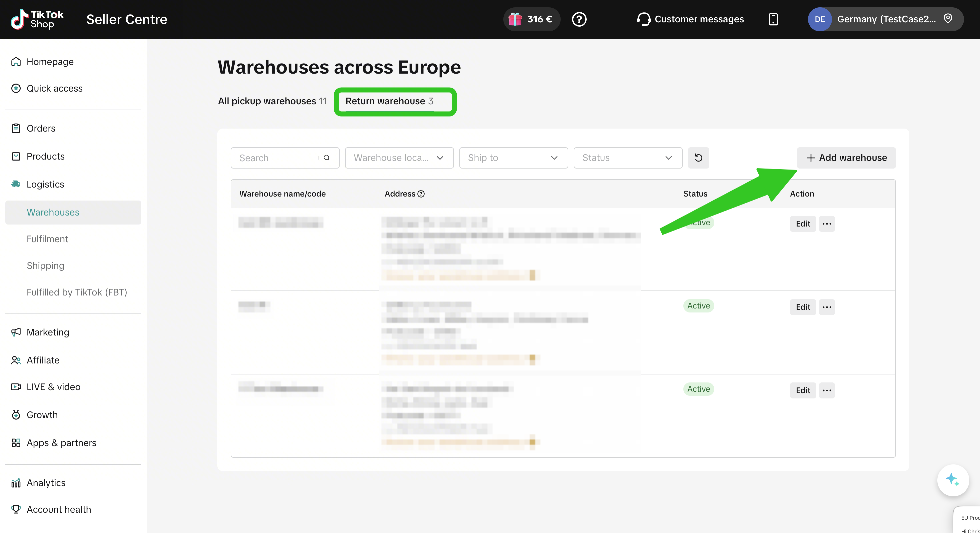Edit the second warehouse row
This screenshot has width=980, height=533.
coord(803,307)
